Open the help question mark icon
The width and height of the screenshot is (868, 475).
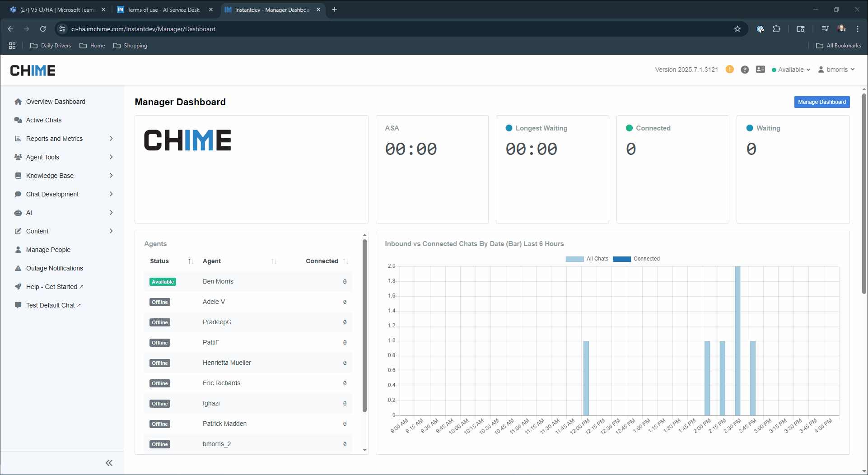click(745, 70)
